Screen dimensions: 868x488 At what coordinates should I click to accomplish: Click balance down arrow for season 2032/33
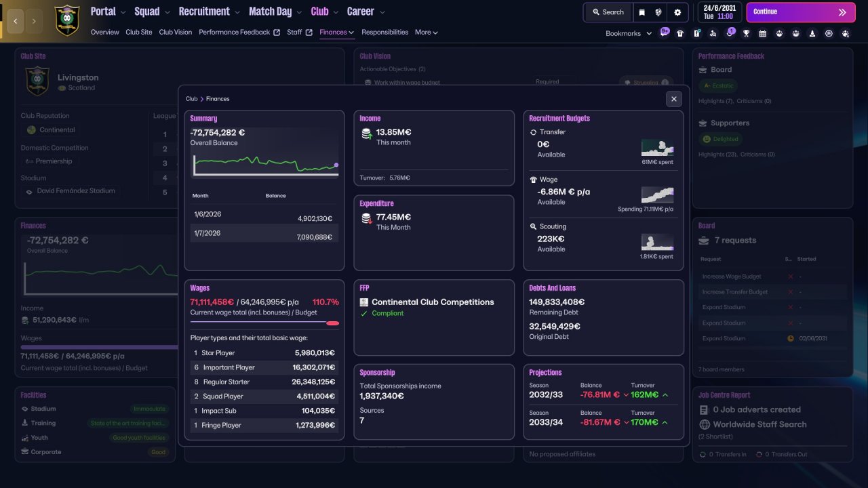point(626,395)
